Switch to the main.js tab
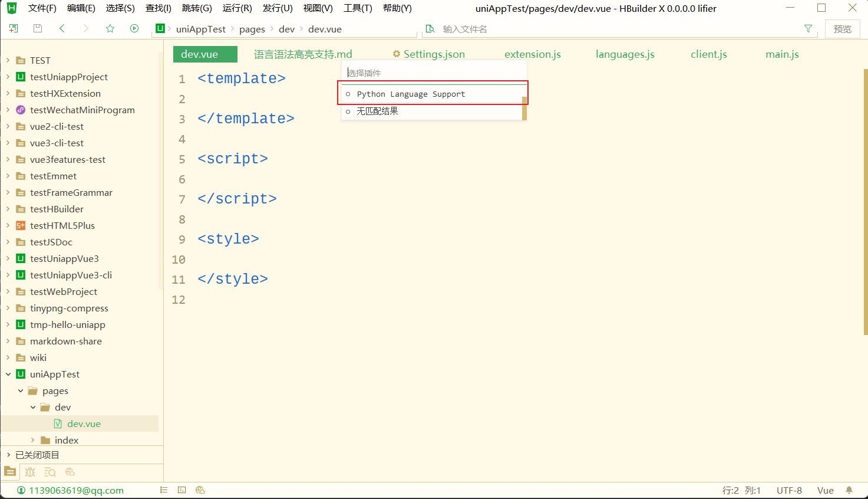 pos(782,54)
